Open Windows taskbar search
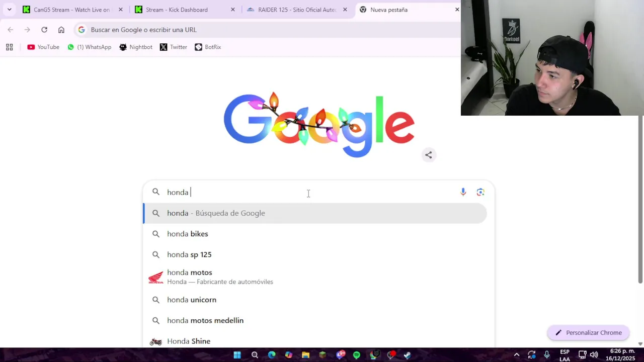644x362 pixels. point(255,355)
